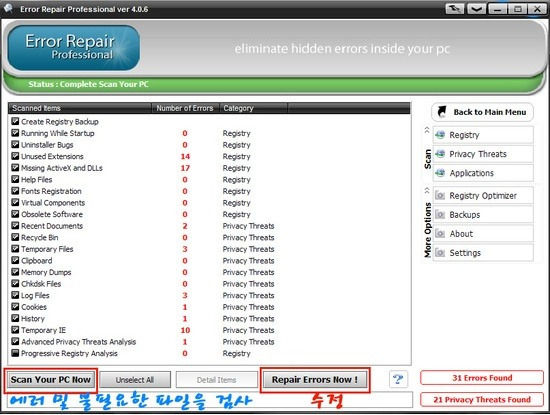
Task: Toggle Help Files checkbox
Action: point(15,179)
